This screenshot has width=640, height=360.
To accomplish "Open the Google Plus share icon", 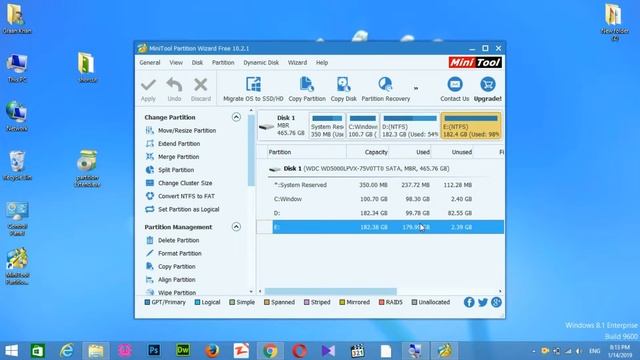I will point(496,302).
